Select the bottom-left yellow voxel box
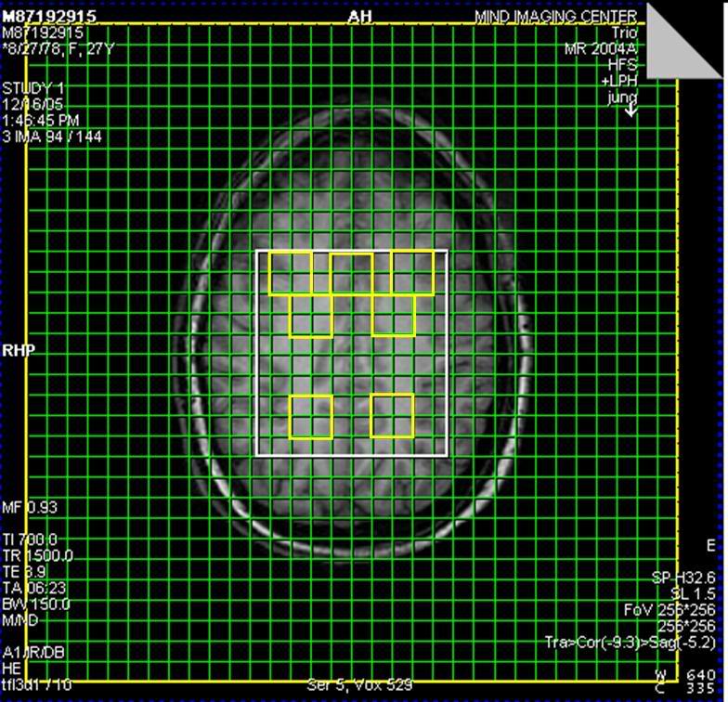Screen dimensions: 728x702 [x=311, y=416]
